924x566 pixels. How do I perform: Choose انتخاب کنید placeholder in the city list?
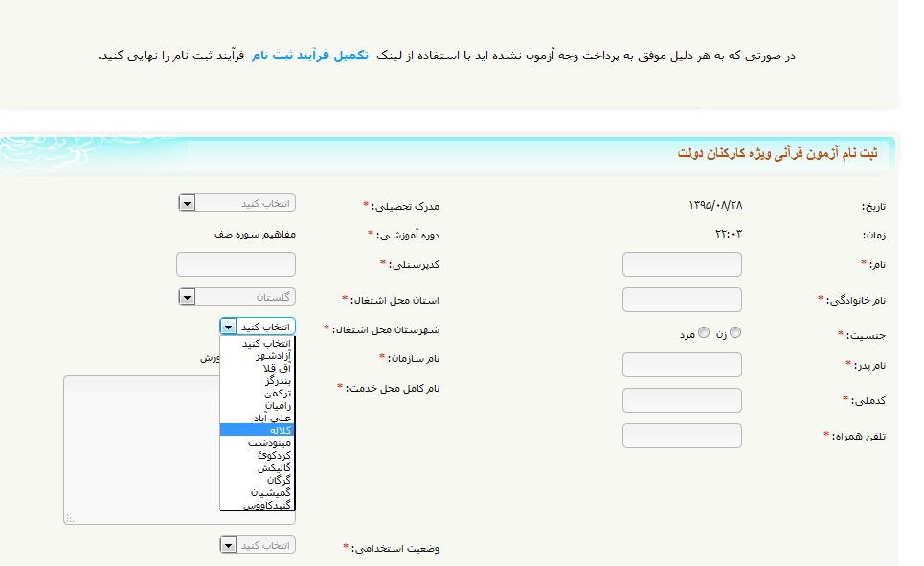pyautogui.click(x=257, y=343)
